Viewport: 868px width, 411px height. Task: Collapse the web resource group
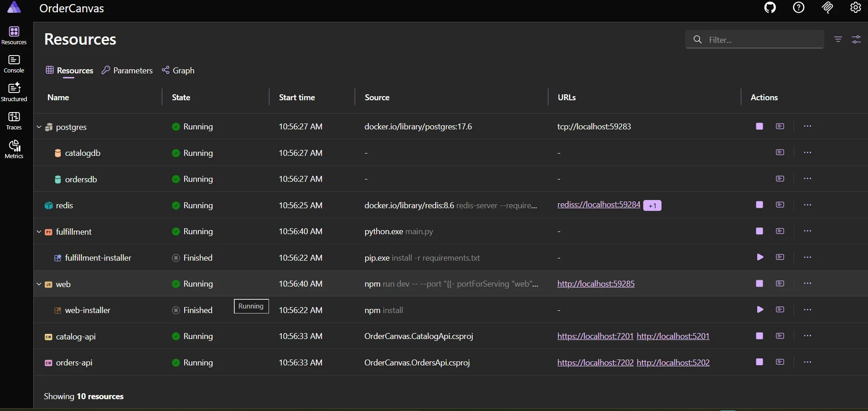tap(39, 284)
